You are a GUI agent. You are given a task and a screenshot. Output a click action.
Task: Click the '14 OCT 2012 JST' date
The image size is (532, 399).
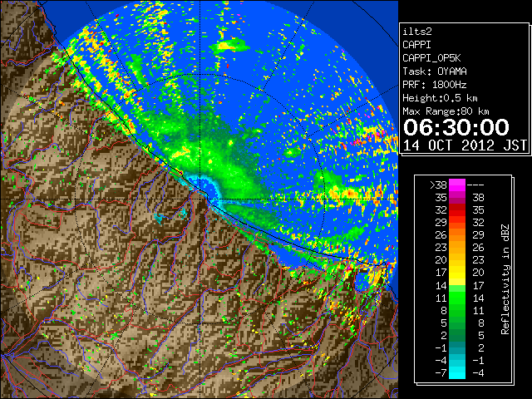click(465, 145)
